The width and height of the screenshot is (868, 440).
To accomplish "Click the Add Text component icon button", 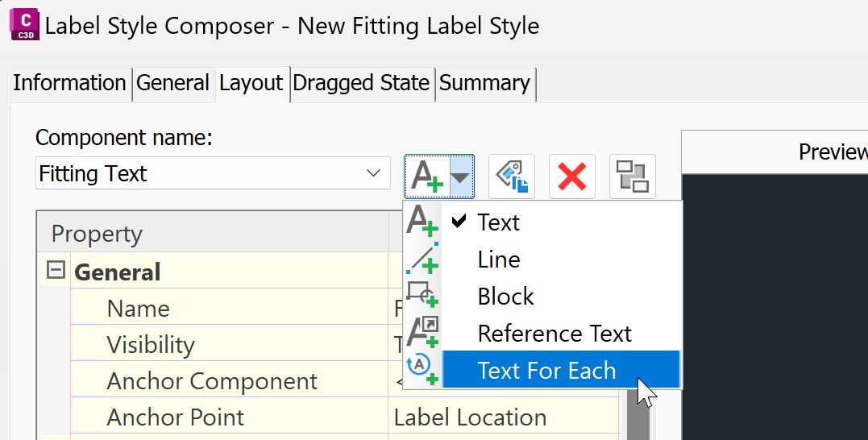I will tap(427, 176).
